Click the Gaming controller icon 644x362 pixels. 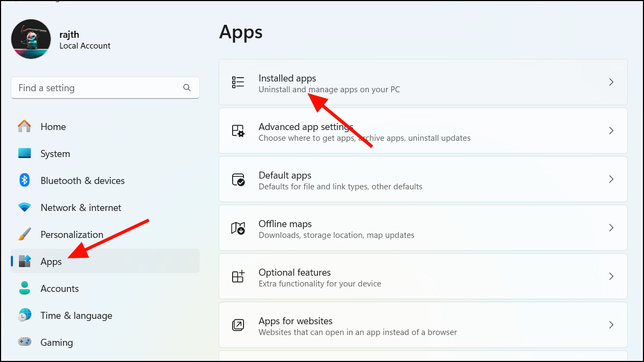(x=24, y=342)
